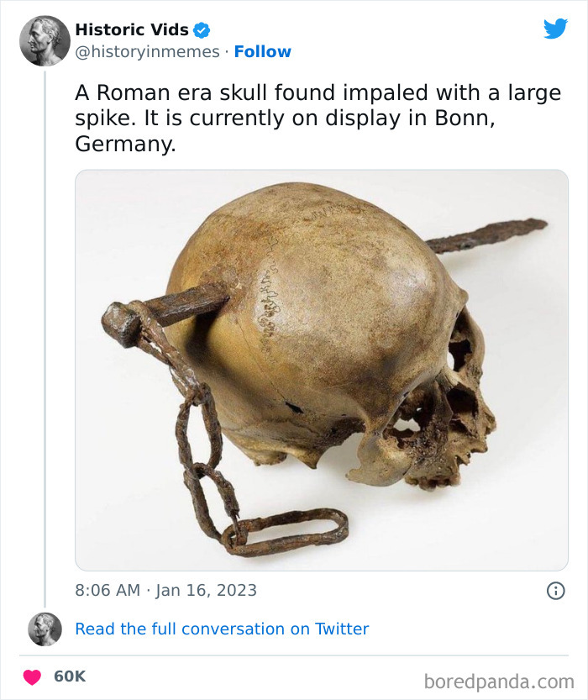Open the Historic Vids profile avatar
This screenshot has height=700, width=588.
click(x=45, y=39)
